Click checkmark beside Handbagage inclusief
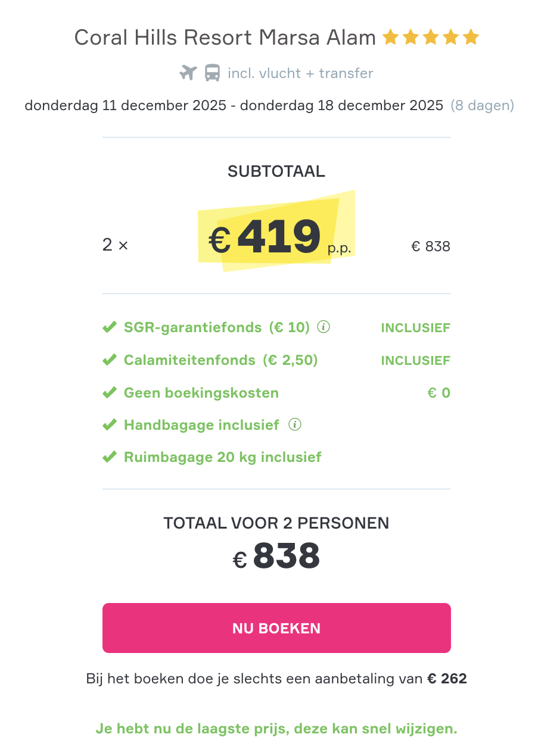 pos(109,425)
